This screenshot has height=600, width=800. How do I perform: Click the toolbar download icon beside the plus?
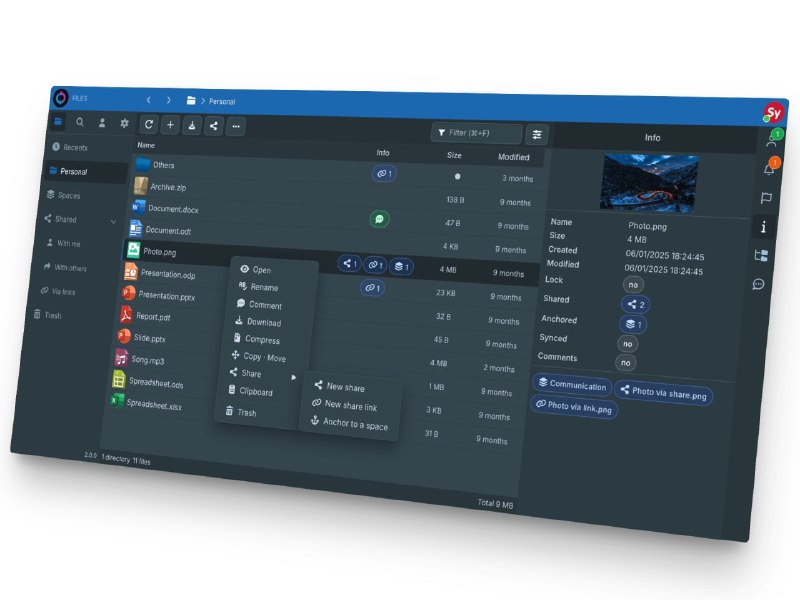pyautogui.click(x=192, y=126)
